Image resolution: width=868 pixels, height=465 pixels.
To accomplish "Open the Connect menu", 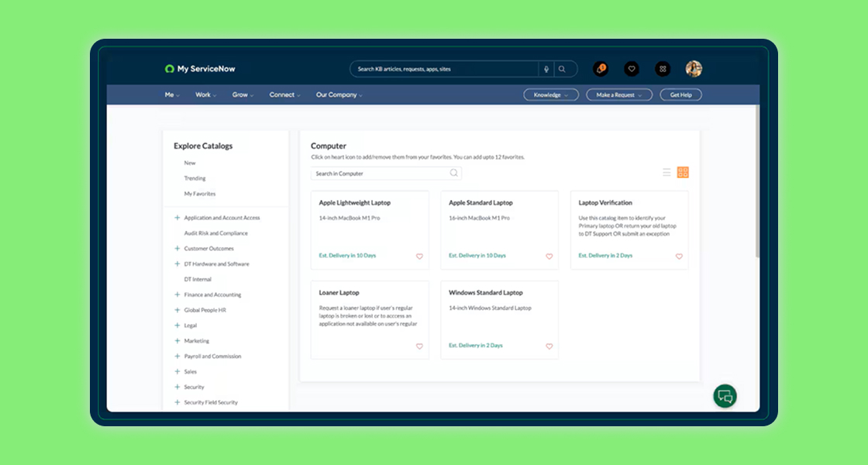I will pos(285,95).
